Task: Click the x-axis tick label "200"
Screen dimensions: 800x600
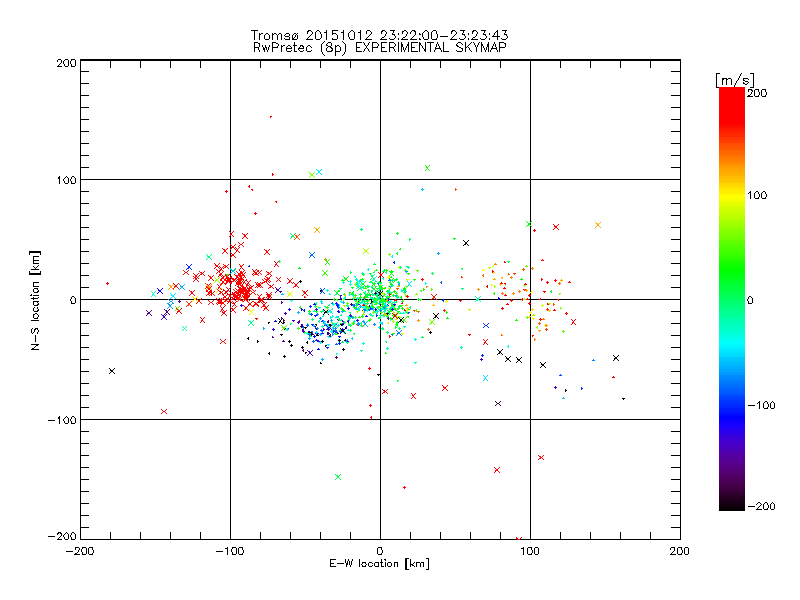Action: tap(680, 551)
